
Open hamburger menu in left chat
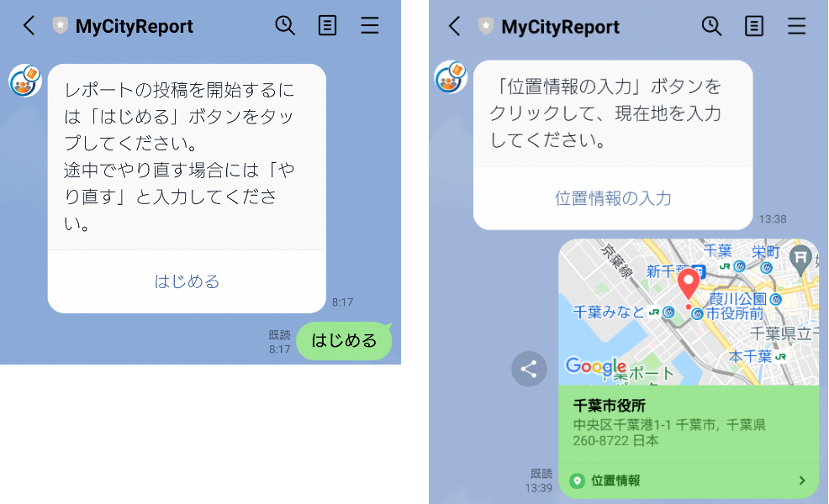pyautogui.click(x=370, y=25)
